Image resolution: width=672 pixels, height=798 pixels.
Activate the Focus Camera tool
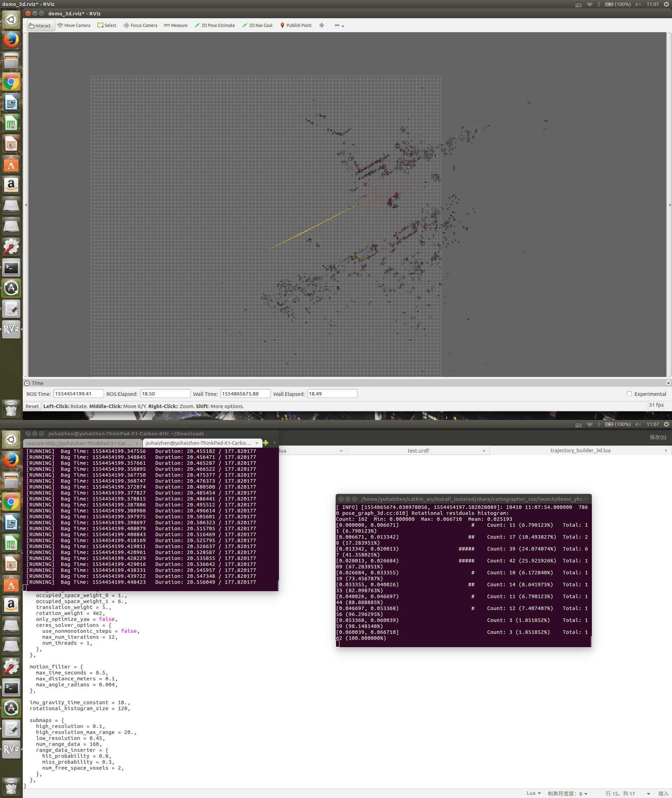(x=140, y=25)
